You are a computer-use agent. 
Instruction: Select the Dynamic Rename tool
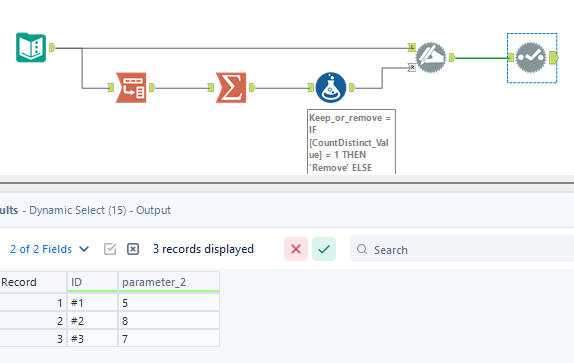click(x=431, y=57)
